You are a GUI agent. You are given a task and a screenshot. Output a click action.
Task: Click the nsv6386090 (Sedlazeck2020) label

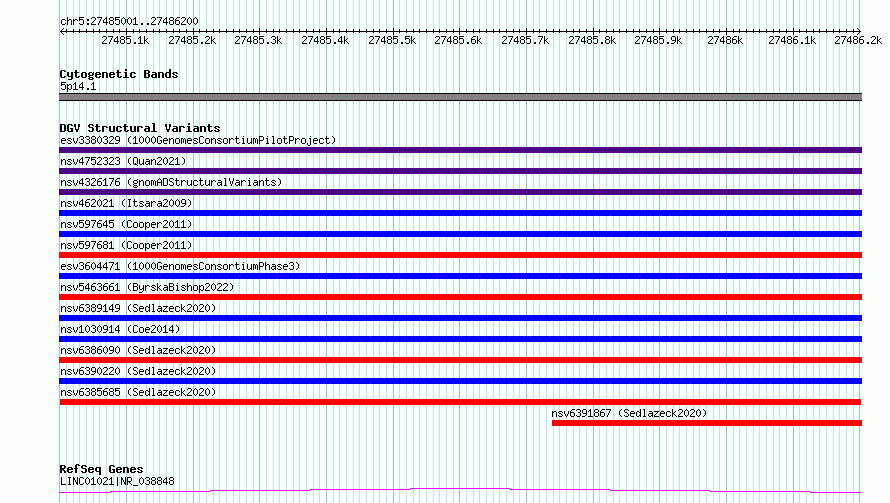click(138, 350)
